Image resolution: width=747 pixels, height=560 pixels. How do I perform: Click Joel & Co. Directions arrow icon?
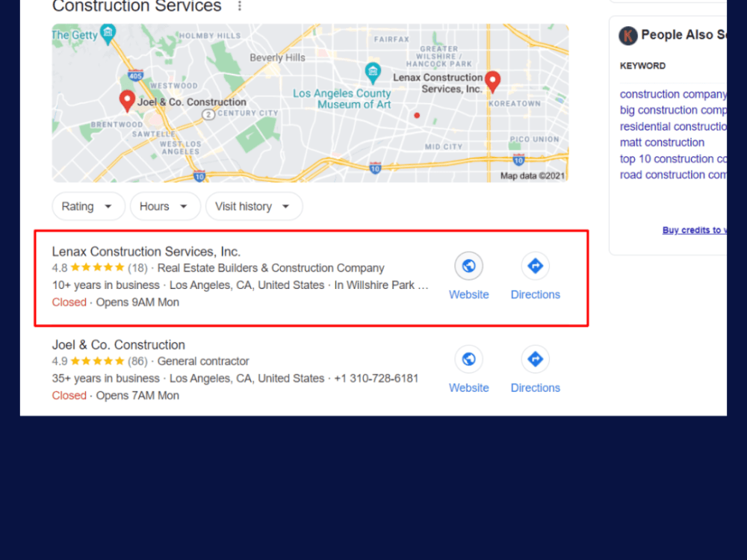point(535,359)
